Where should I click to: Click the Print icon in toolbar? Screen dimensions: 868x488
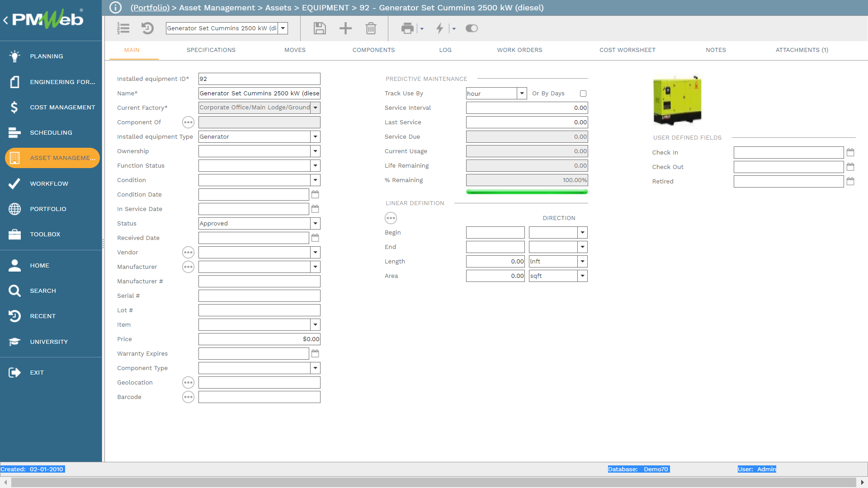(407, 28)
